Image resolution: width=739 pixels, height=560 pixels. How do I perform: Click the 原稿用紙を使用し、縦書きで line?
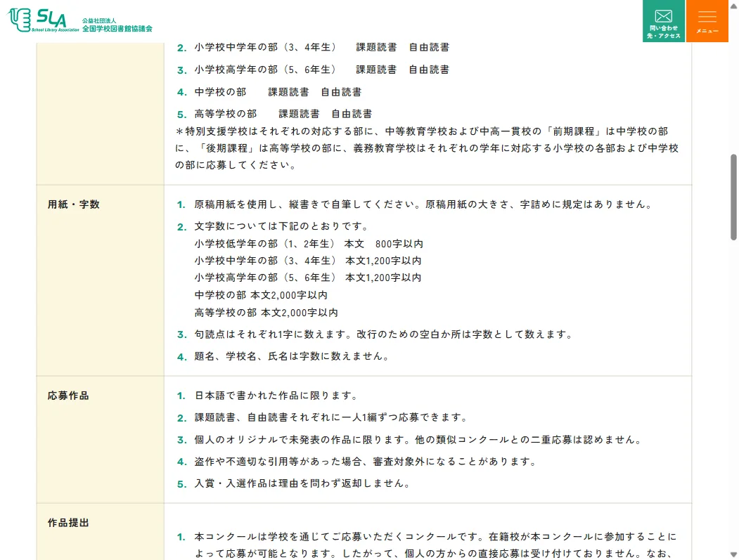point(424,204)
